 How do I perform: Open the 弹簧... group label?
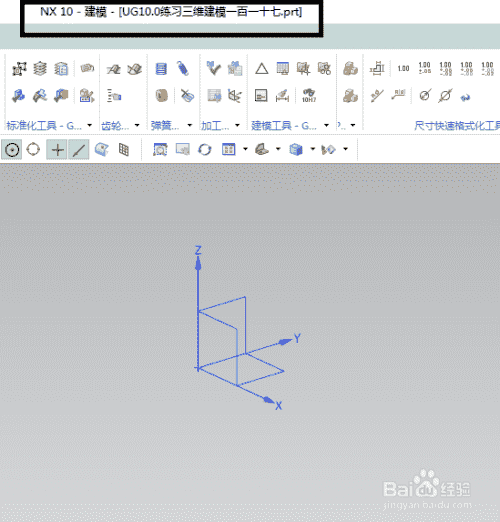coord(165,126)
